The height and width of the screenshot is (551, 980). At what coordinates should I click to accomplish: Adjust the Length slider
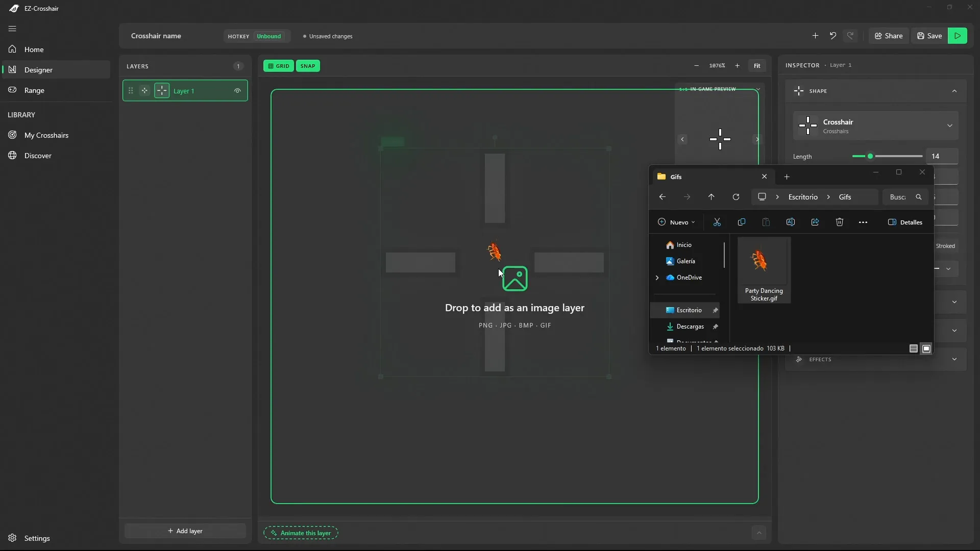pos(887,156)
